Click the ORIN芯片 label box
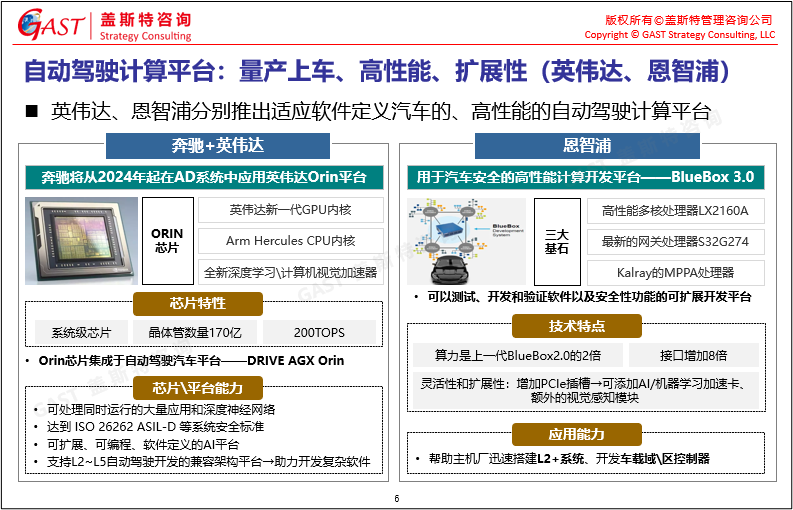The height and width of the screenshot is (510, 793). [x=167, y=240]
